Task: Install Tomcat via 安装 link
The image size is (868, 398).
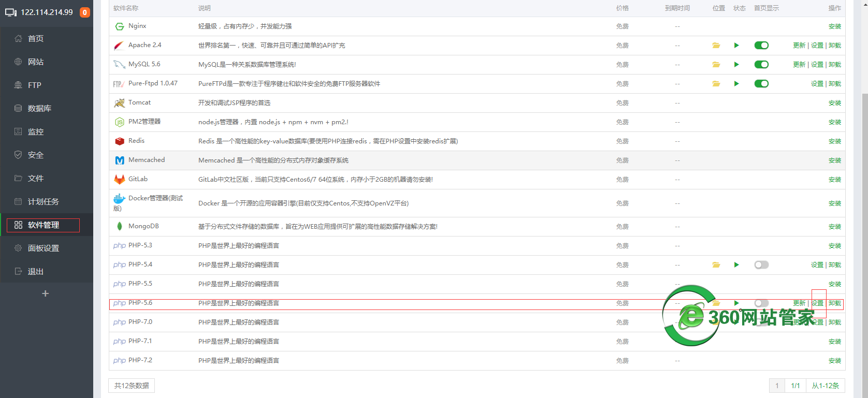Action: pyautogui.click(x=835, y=103)
